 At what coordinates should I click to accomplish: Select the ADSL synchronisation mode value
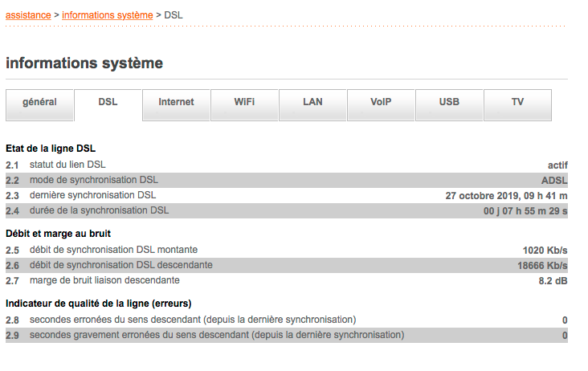554,181
